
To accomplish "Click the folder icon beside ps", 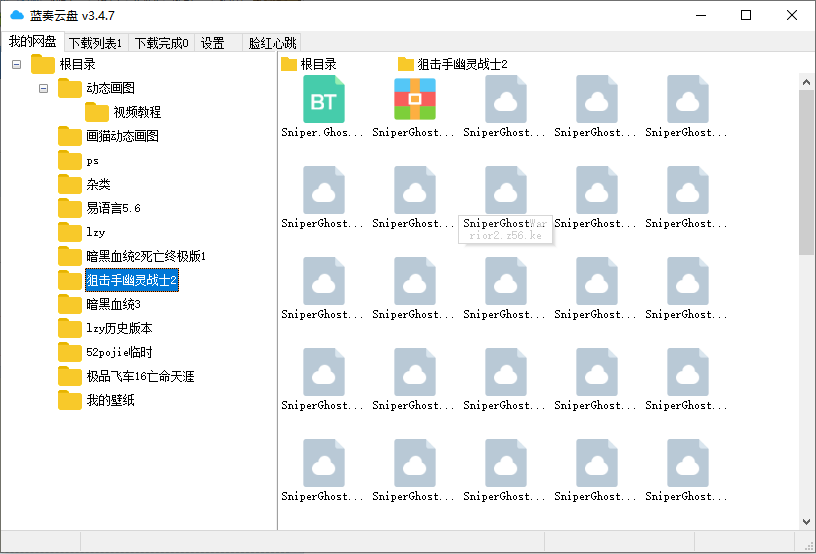I will coord(70,160).
